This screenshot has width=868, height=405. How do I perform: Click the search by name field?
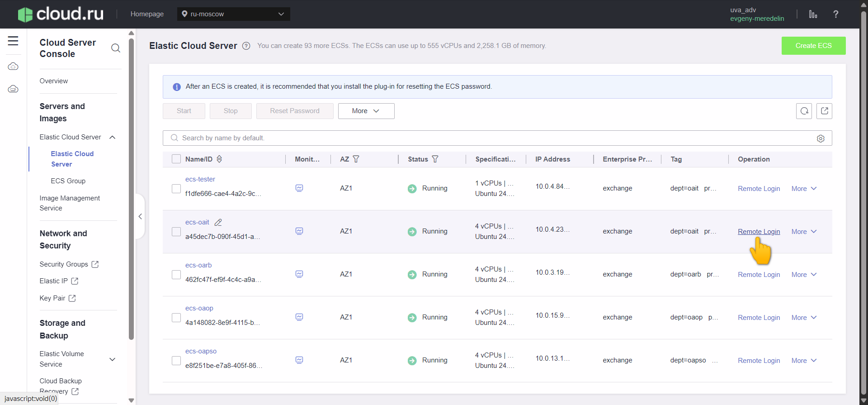(x=493, y=138)
